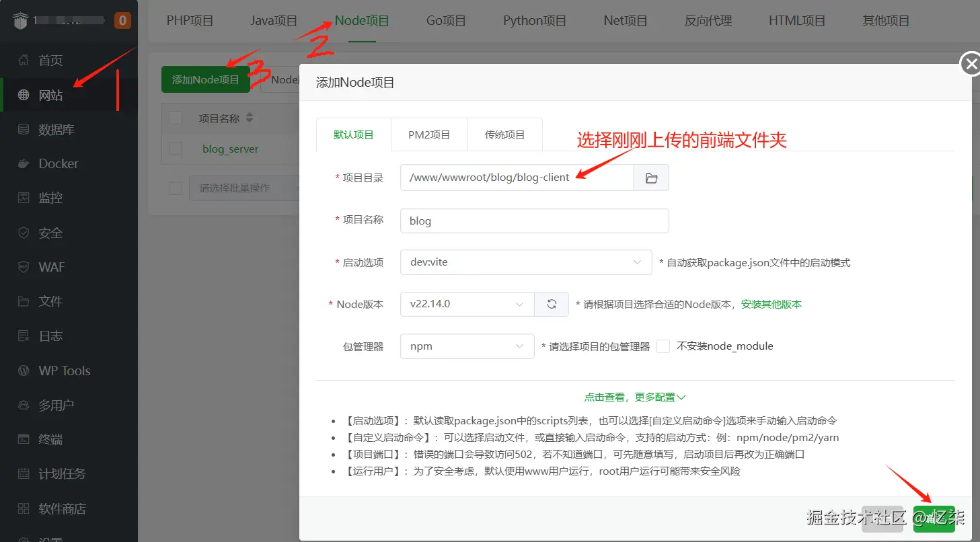Screen dimensions: 980x542
Task: Open the 启动选项 dev:vite dropdown
Action: tap(526, 262)
